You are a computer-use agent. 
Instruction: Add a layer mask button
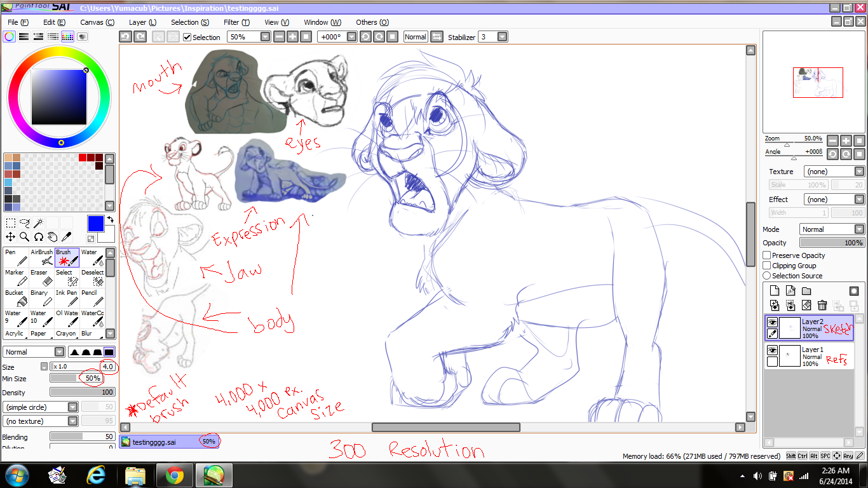tap(854, 291)
